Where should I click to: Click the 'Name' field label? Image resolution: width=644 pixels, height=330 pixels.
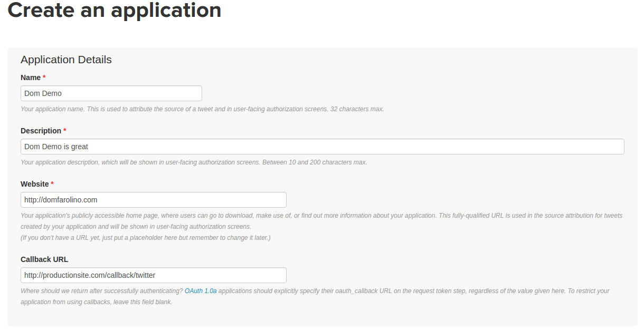(31, 77)
